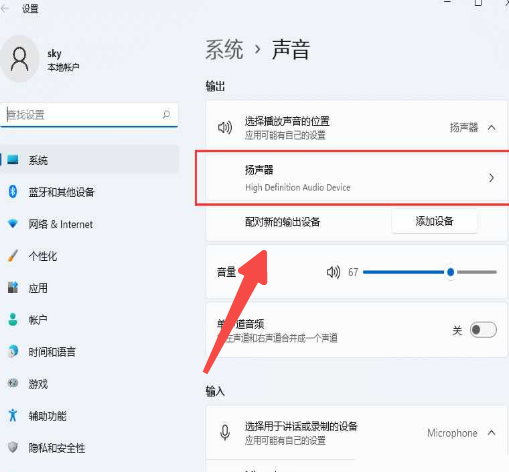Click the grey end of volume slider
Screen dimensions: 509x472
pyautogui.click(x=477, y=272)
